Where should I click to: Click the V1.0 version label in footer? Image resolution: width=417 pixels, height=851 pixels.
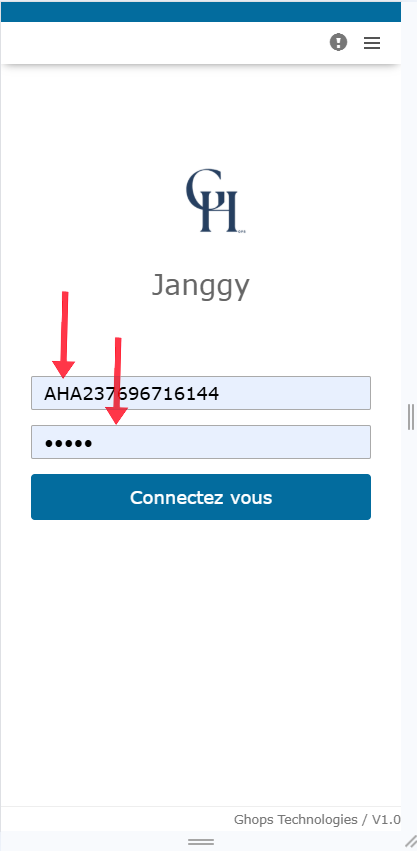[386, 820]
